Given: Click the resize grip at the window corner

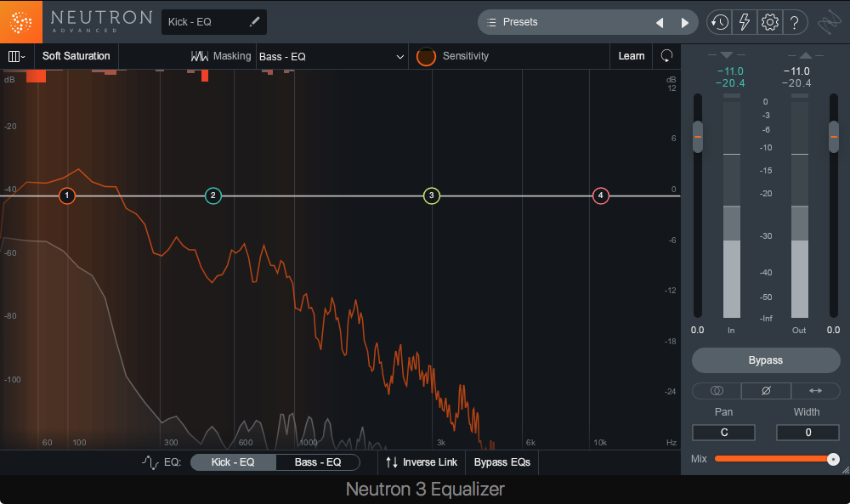Looking at the screenshot, I should 845,470.
